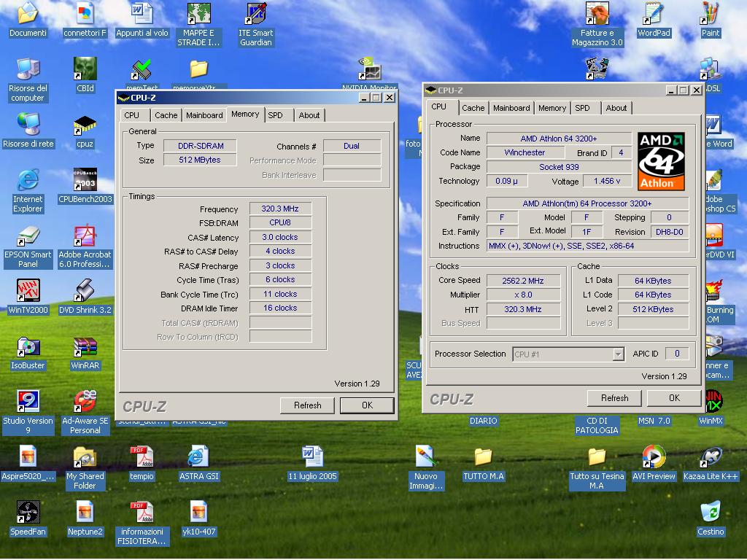Open the yk10-407 file icon
747x560 pixels.
pyautogui.click(x=198, y=513)
